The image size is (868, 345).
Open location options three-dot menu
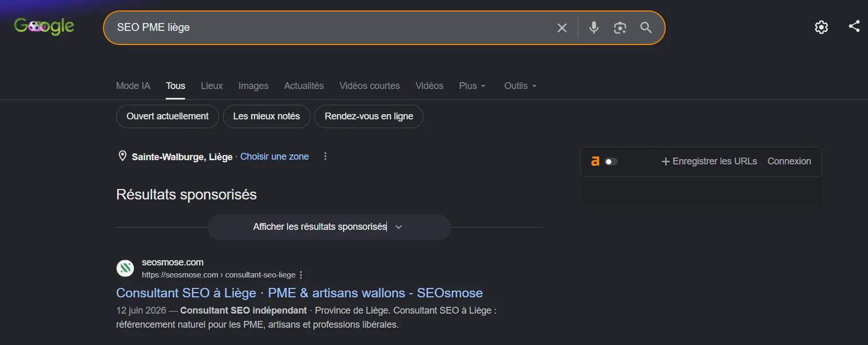[325, 156]
